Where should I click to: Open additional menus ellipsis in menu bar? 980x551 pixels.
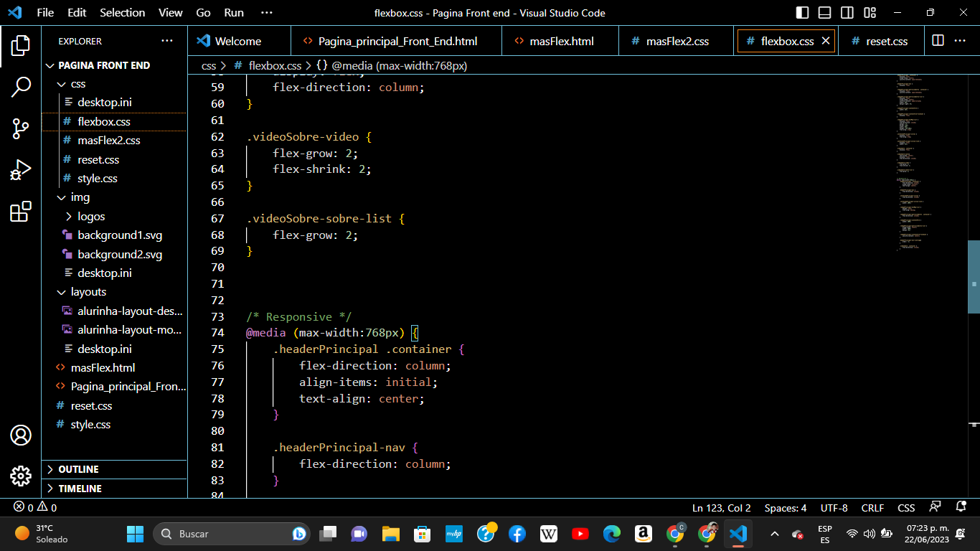[x=267, y=13]
